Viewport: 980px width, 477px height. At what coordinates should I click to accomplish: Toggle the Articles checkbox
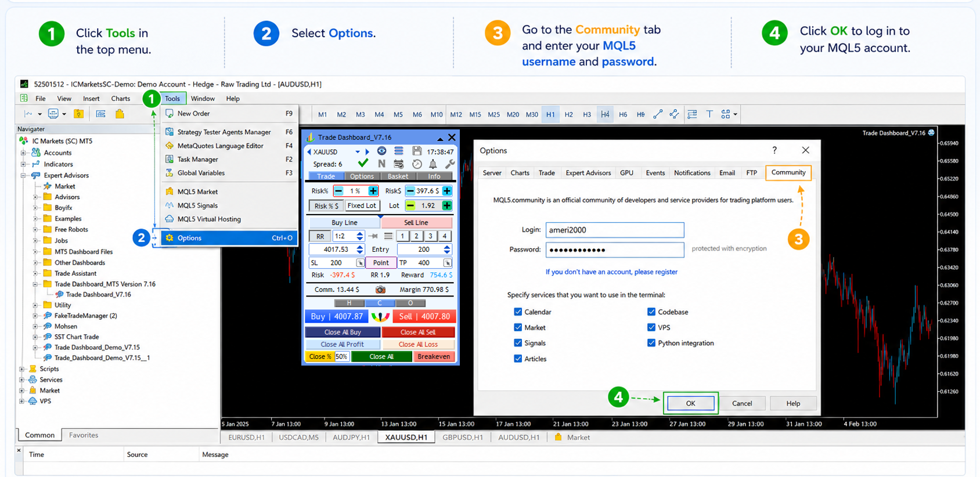pos(518,359)
